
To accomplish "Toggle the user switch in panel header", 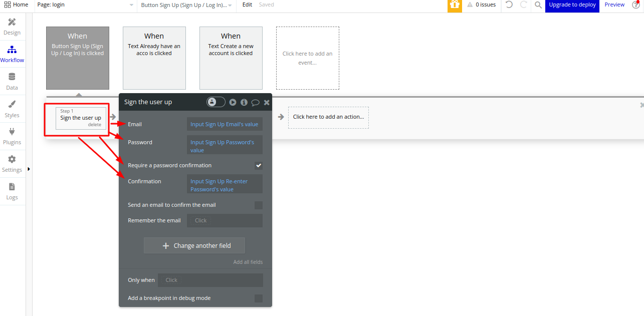I will point(216,102).
